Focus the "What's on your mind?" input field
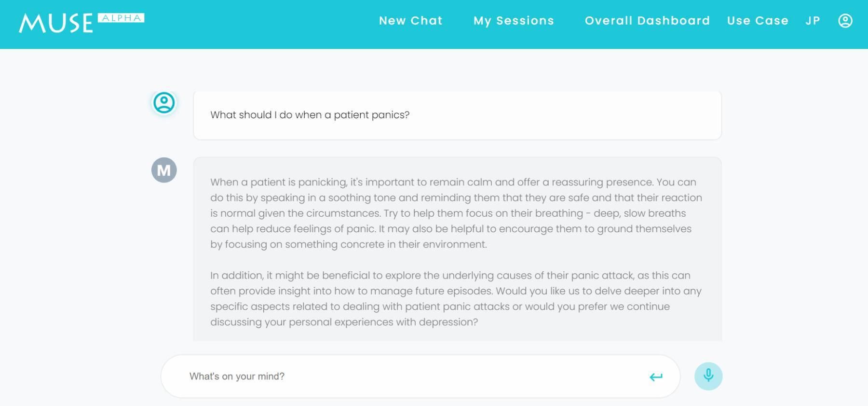This screenshot has width=868, height=406. (410, 376)
